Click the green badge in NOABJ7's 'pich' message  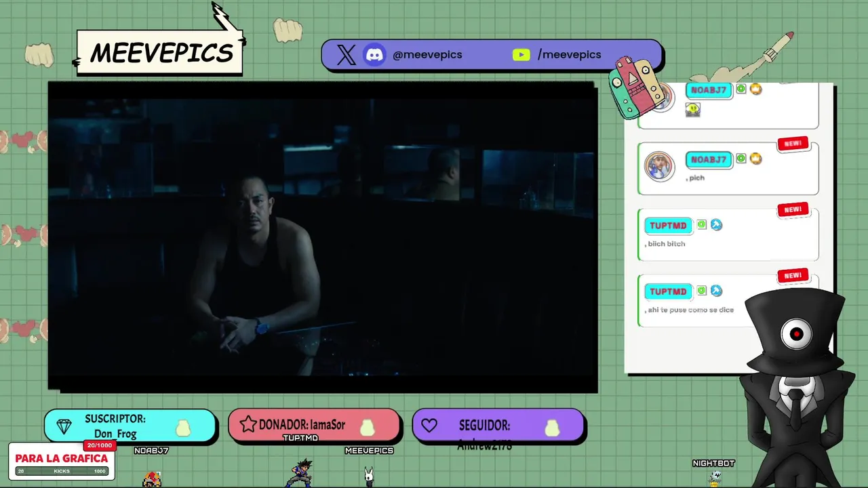point(741,159)
